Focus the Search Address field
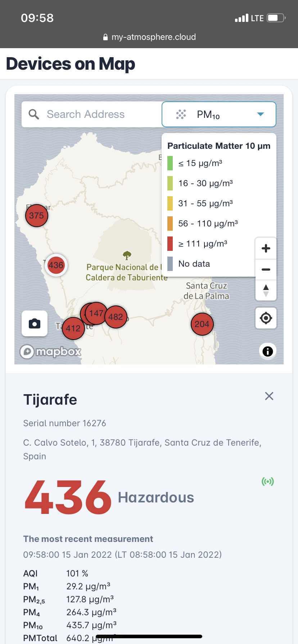Viewport: 298px width, 644px height. [92, 114]
